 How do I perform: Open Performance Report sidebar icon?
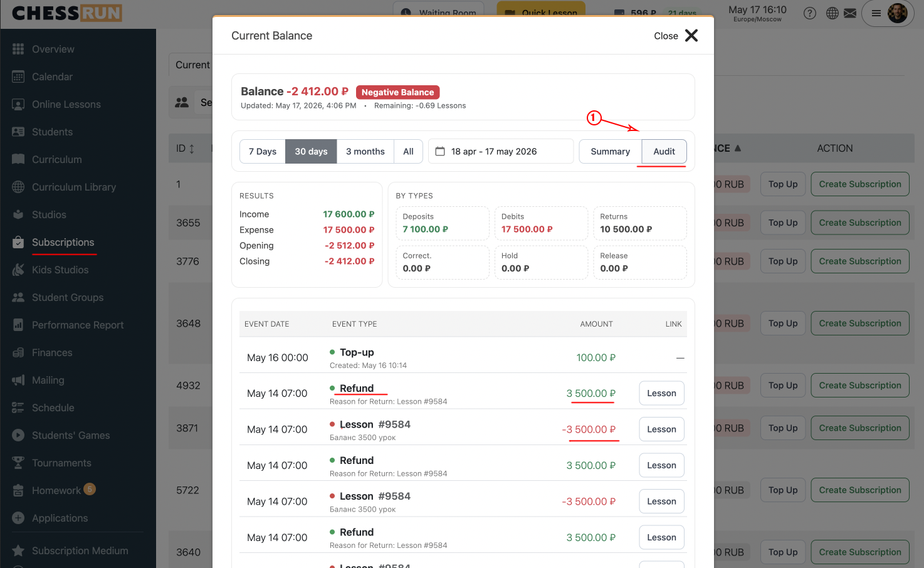(18, 325)
